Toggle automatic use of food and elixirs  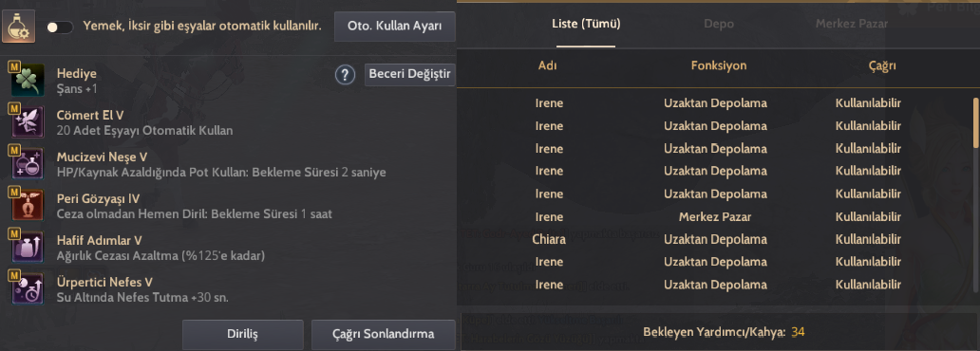coord(60,28)
